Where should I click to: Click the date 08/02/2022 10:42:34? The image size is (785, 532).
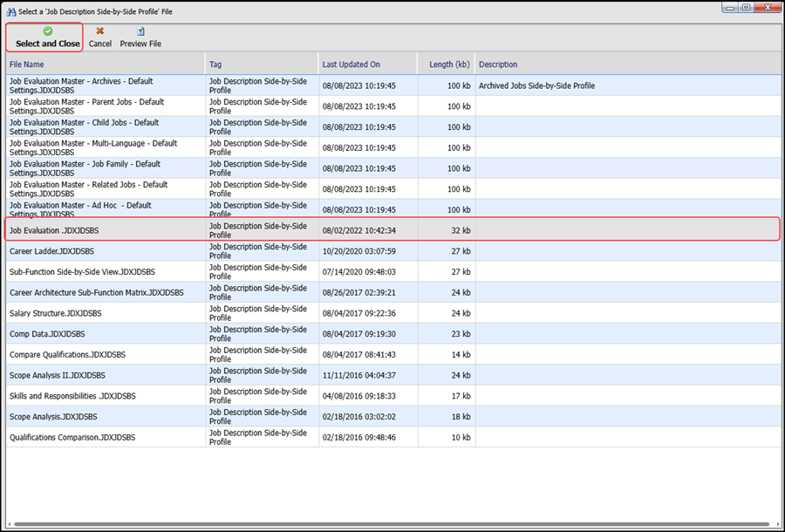pyautogui.click(x=359, y=230)
